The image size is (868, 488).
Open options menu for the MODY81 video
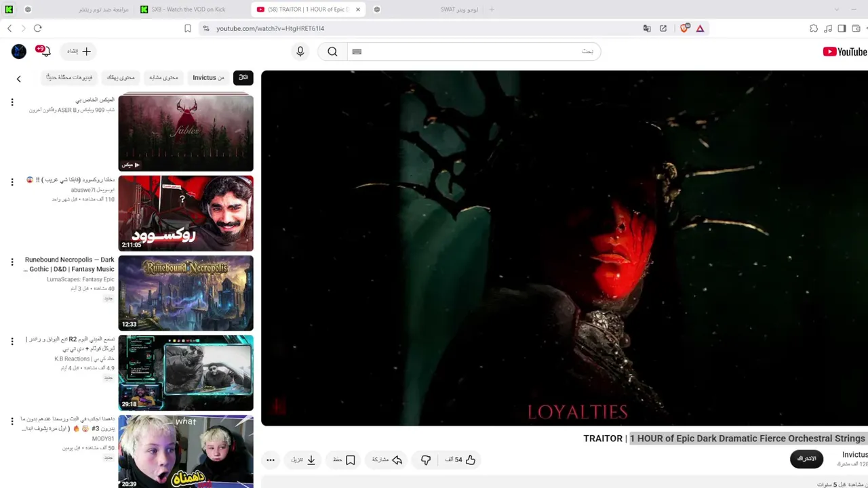[x=12, y=422]
